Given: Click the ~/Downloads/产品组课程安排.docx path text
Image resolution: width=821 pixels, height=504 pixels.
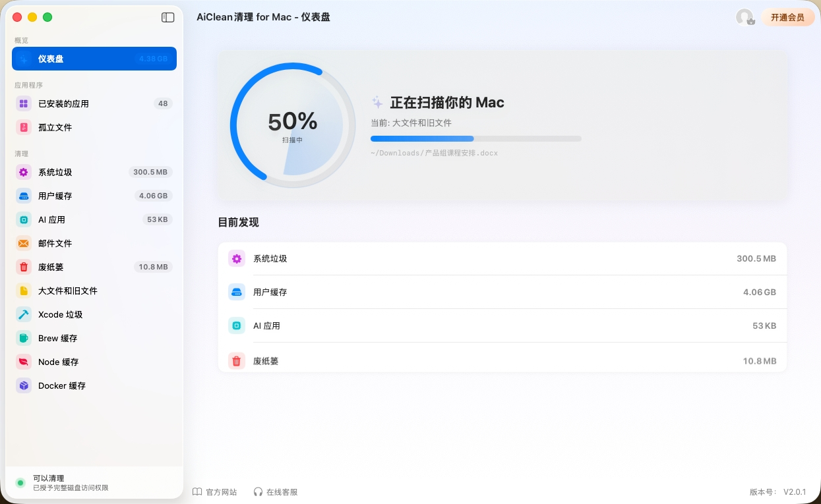Looking at the screenshot, I should (x=434, y=153).
